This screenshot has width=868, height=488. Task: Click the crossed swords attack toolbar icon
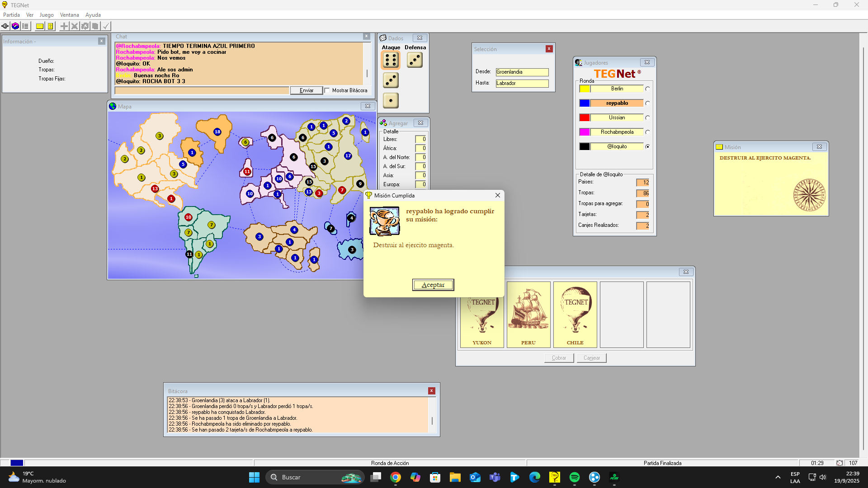[75, 26]
